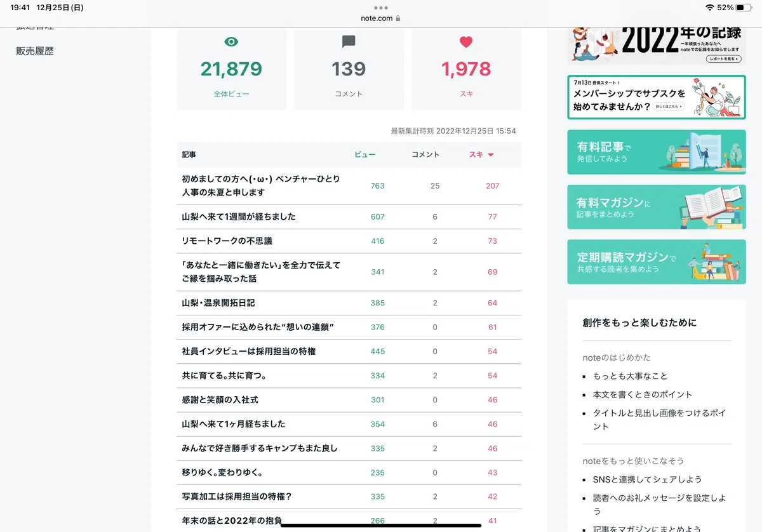Open the 2022年の記録 report banner
The image size is (762, 532).
[x=657, y=46]
